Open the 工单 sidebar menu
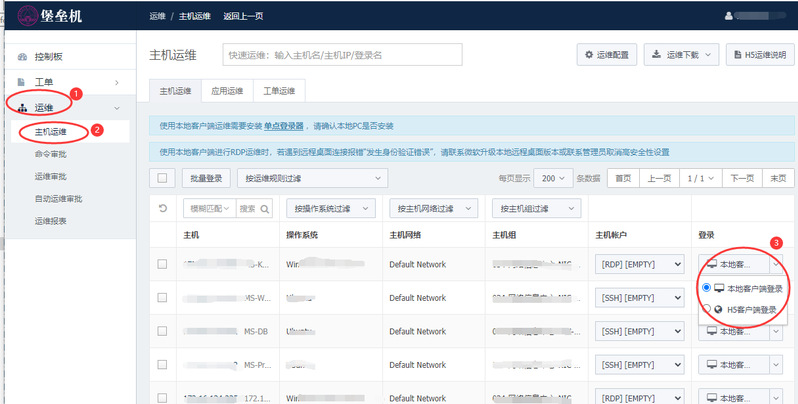The image size is (798, 404). pyautogui.click(x=44, y=82)
